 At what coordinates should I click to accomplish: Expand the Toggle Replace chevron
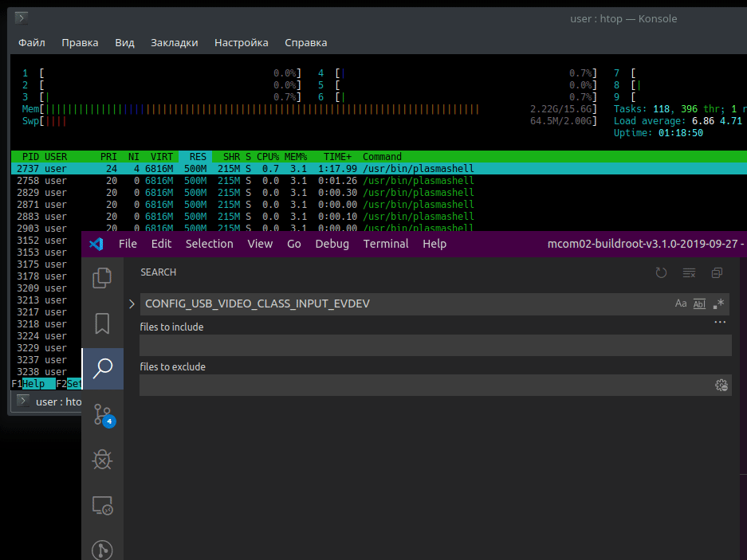click(x=132, y=303)
